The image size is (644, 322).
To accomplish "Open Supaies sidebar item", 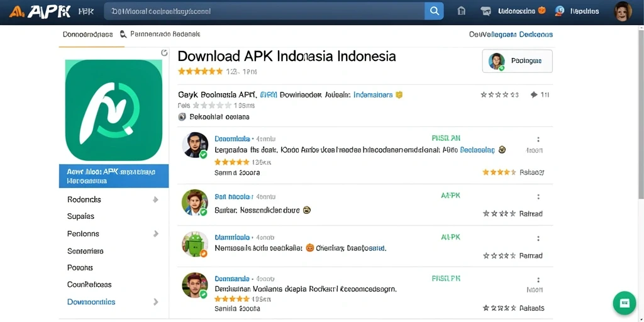I will [x=81, y=216].
